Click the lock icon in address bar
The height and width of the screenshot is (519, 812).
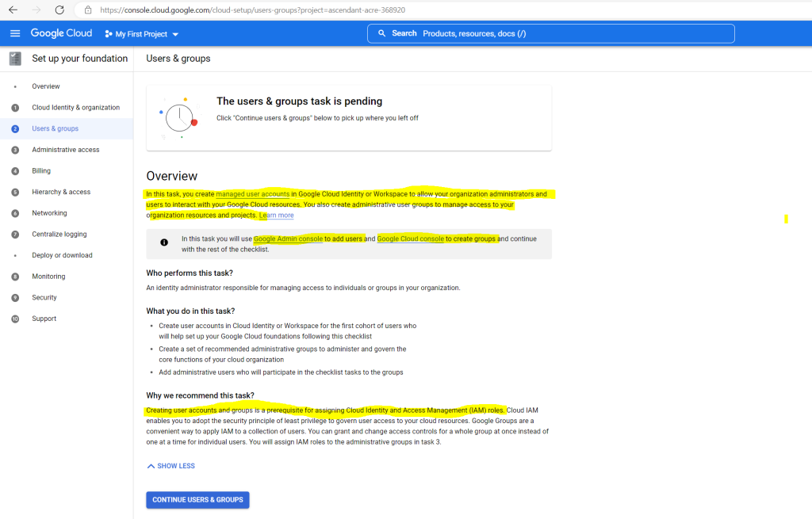click(88, 10)
